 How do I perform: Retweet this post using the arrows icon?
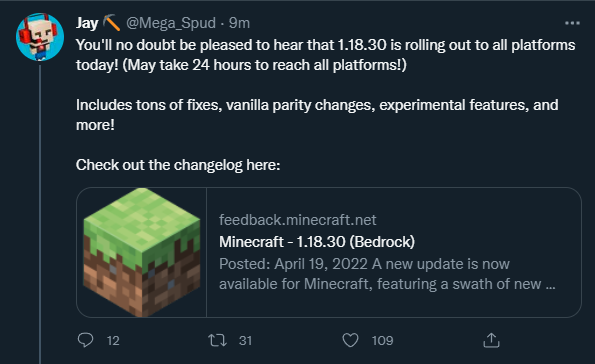218,340
